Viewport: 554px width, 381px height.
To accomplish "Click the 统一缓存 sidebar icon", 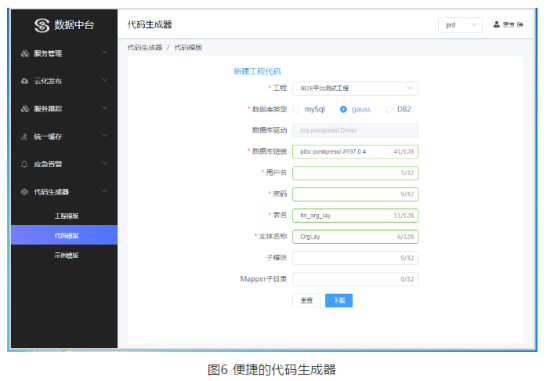I will coord(24,136).
